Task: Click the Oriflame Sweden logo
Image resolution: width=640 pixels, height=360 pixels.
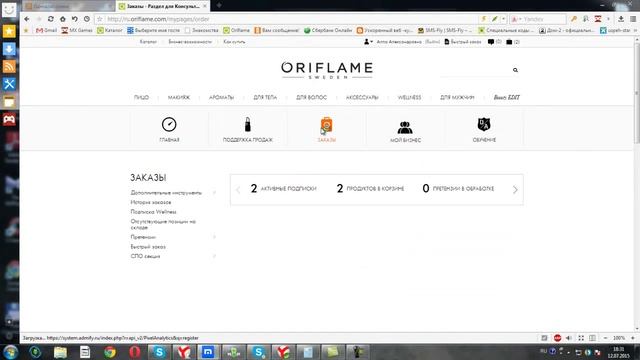Action: (x=327, y=70)
